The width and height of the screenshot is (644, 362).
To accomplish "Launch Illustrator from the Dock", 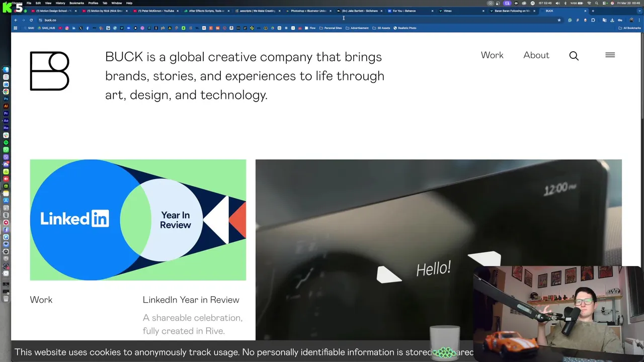I will pos(6,106).
